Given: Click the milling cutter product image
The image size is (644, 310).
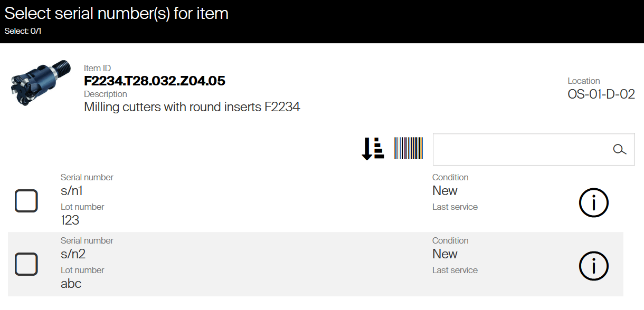Looking at the screenshot, I should tap(41, 83).
